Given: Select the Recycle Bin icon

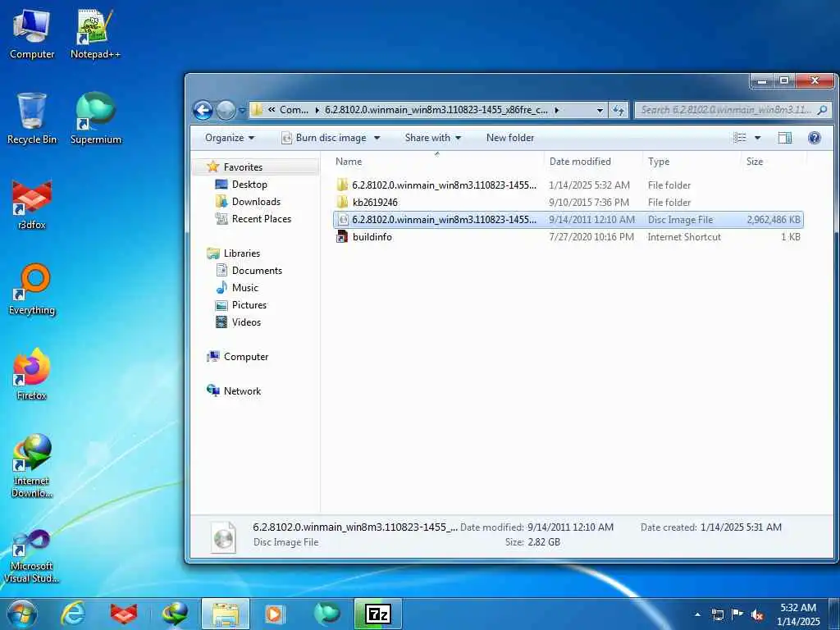Looking at the screenshot, I should click(x=32, y=118).
